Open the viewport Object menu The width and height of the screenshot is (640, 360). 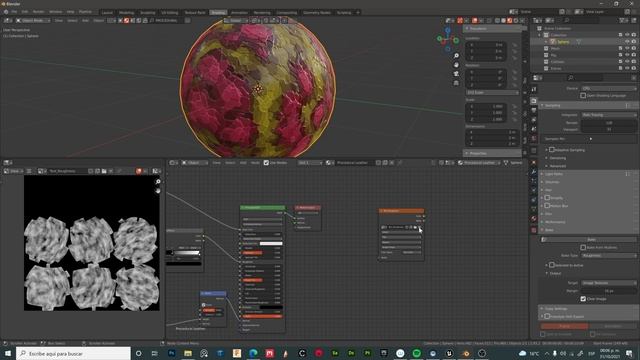pyautogui.click(x=99, y=20)
